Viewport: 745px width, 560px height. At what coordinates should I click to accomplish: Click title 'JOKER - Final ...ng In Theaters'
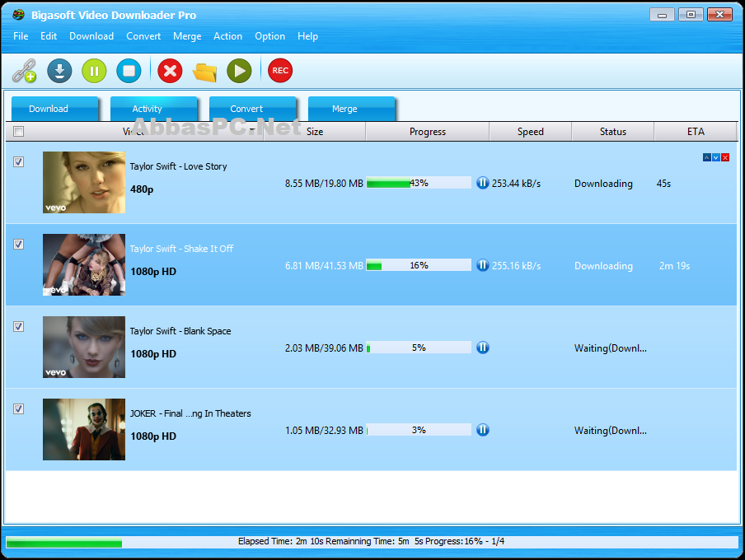tap(190, 413)
